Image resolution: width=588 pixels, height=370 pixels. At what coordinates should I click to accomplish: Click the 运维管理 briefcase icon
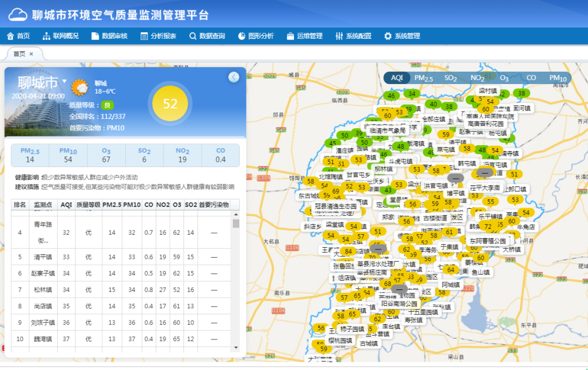pyautogui.click(x=290, y=36)
